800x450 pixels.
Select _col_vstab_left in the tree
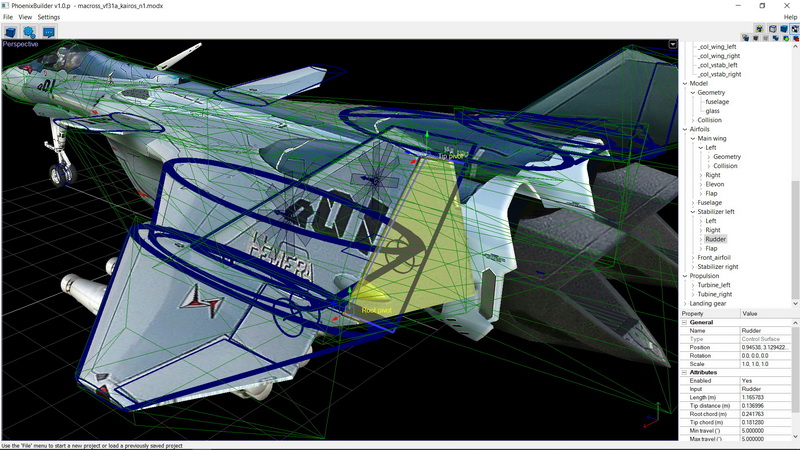pyautogui.click(x=717, y=65)
